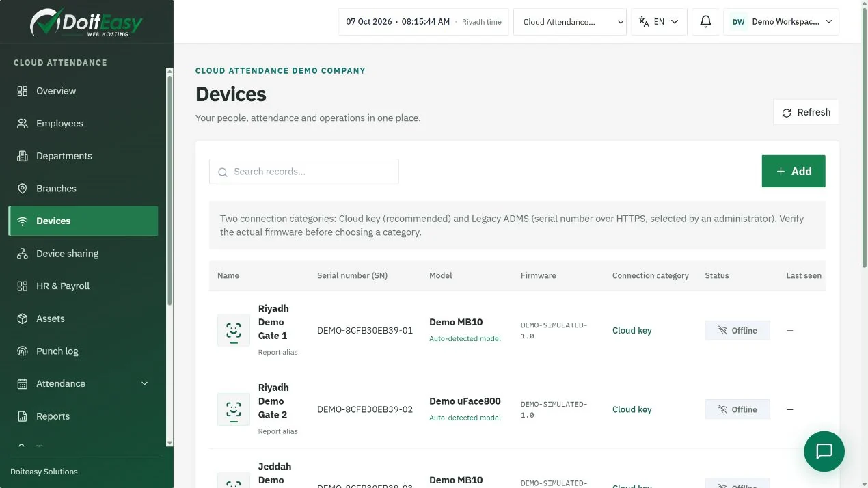Screen dimensions: 868x488
Task: Click the Serial number (SN) column header
Action: tap(352, 275)
